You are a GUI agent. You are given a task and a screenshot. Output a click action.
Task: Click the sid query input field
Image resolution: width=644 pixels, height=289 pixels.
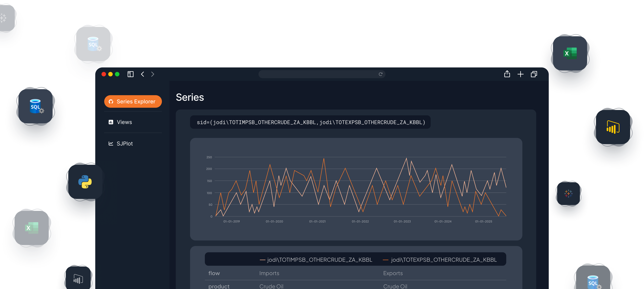[x=310, y=122]
